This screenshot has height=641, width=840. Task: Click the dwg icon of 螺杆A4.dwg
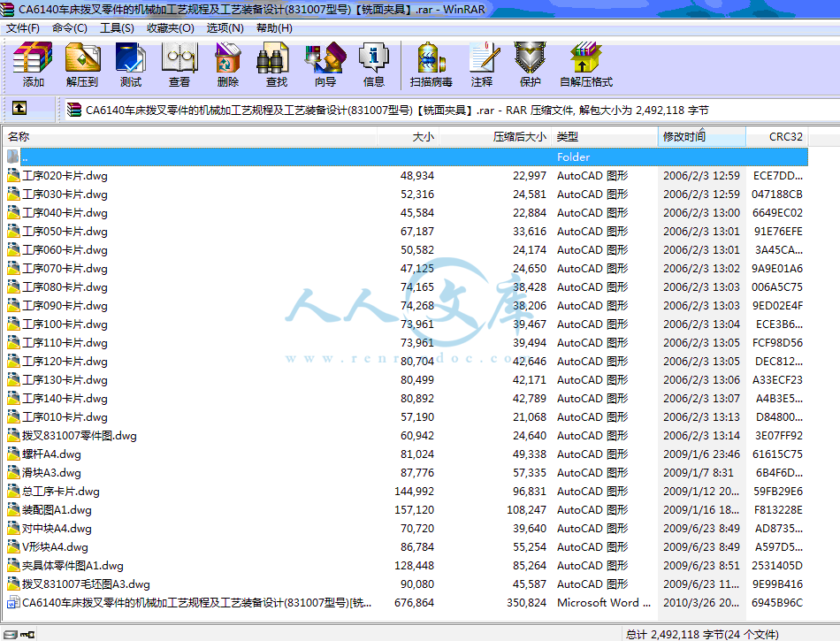pos(13,454)
